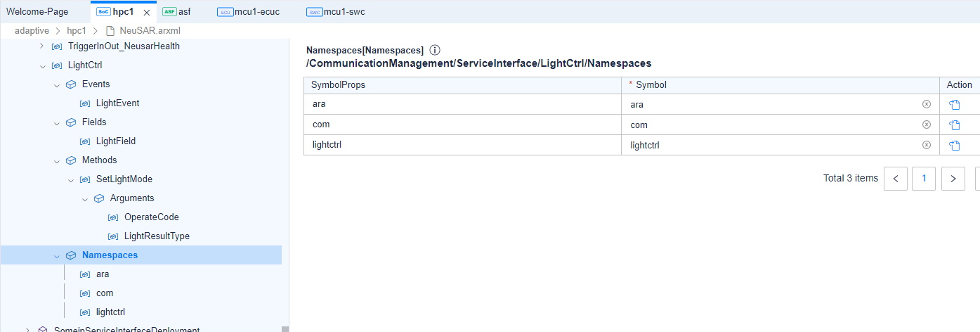This screenshot has width=980, height=332.
Task: Collapse the Events folder
Action: pyautogui.click(x=57, y=84)
